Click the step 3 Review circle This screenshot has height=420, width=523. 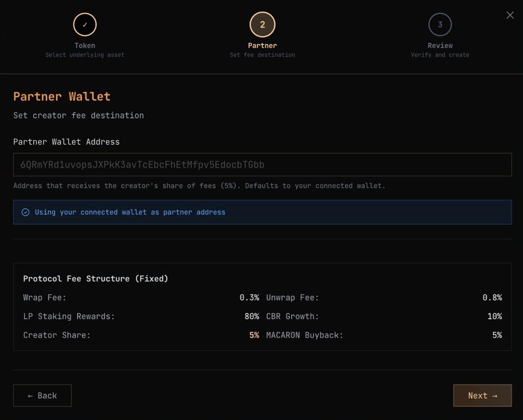pos(440,25)
